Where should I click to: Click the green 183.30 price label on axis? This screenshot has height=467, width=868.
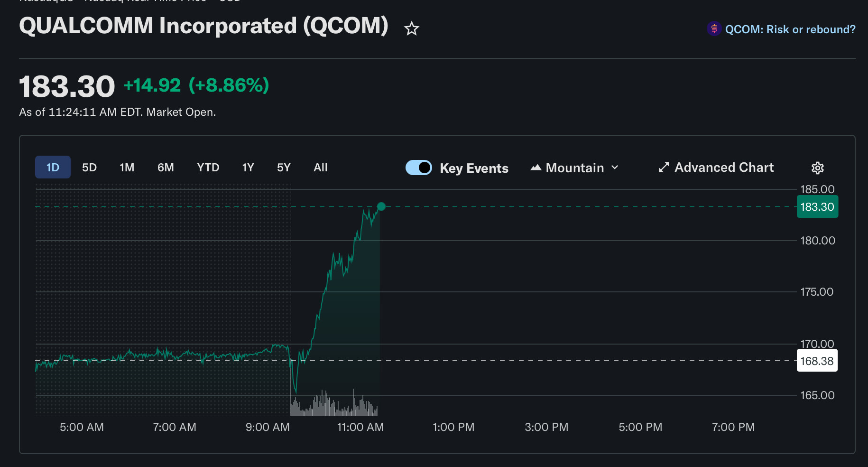point(817,206)
